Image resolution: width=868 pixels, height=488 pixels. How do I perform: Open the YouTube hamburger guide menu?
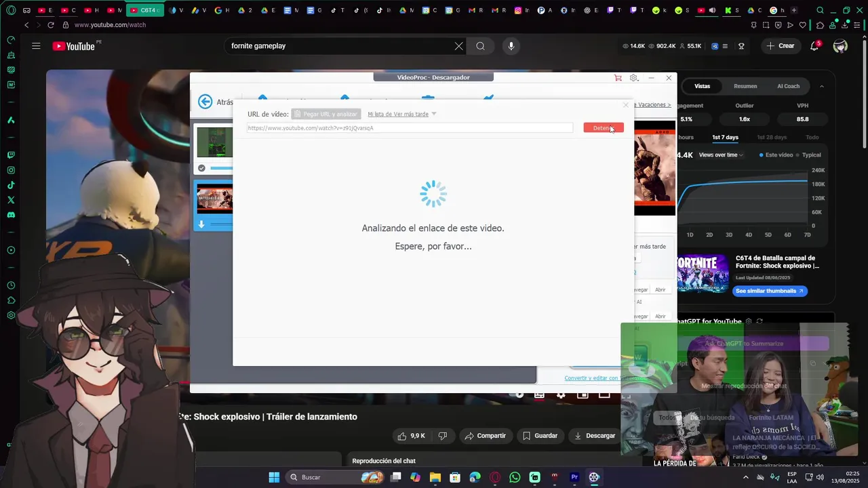click(36, 46)
